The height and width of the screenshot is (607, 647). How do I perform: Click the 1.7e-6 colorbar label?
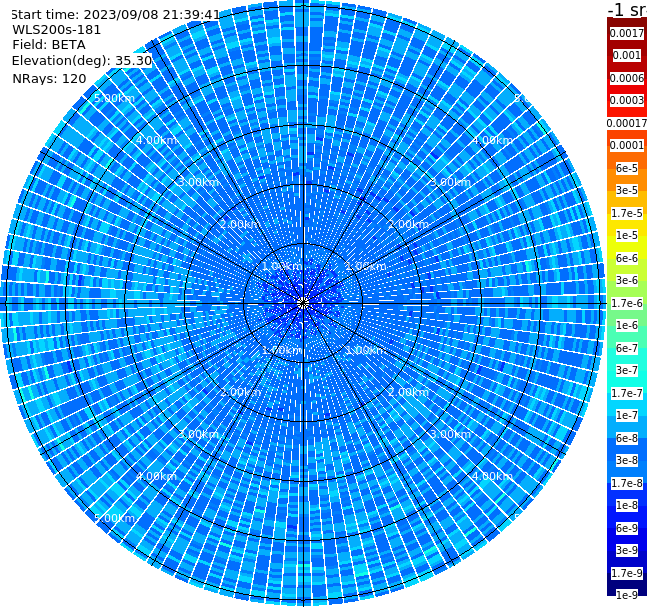(627, 303)
